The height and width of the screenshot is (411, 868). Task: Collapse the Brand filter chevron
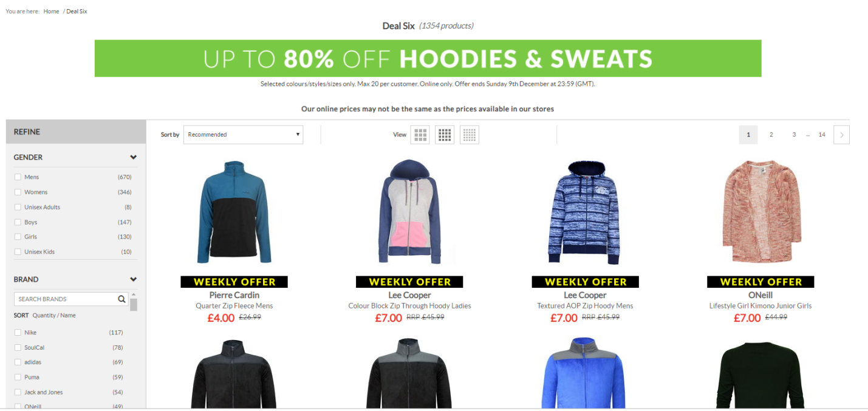point(133,279)
